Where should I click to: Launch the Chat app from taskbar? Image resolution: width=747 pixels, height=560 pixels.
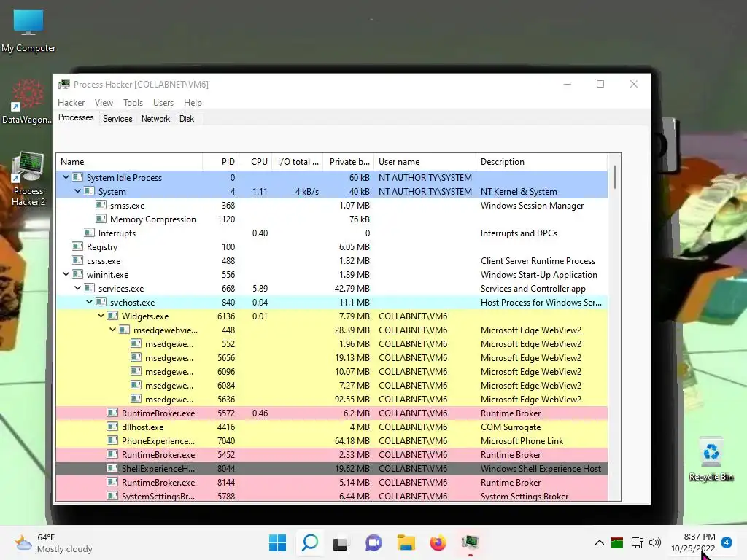coord(374,542)
